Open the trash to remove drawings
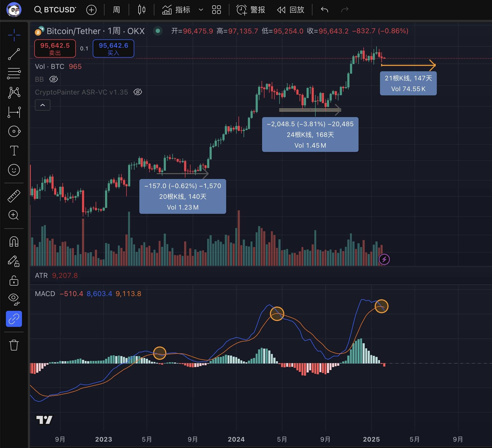492x448 pixels. (x=14, y=346)
